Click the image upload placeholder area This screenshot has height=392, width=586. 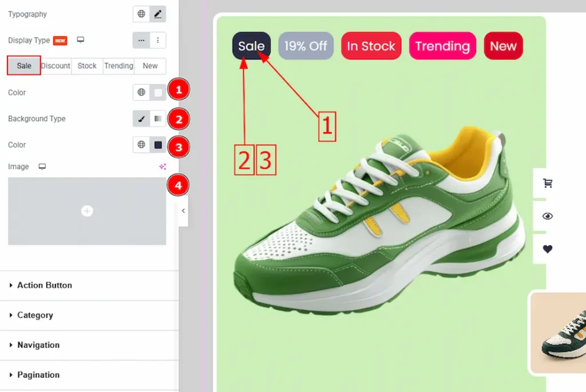(x=87, y=211)
